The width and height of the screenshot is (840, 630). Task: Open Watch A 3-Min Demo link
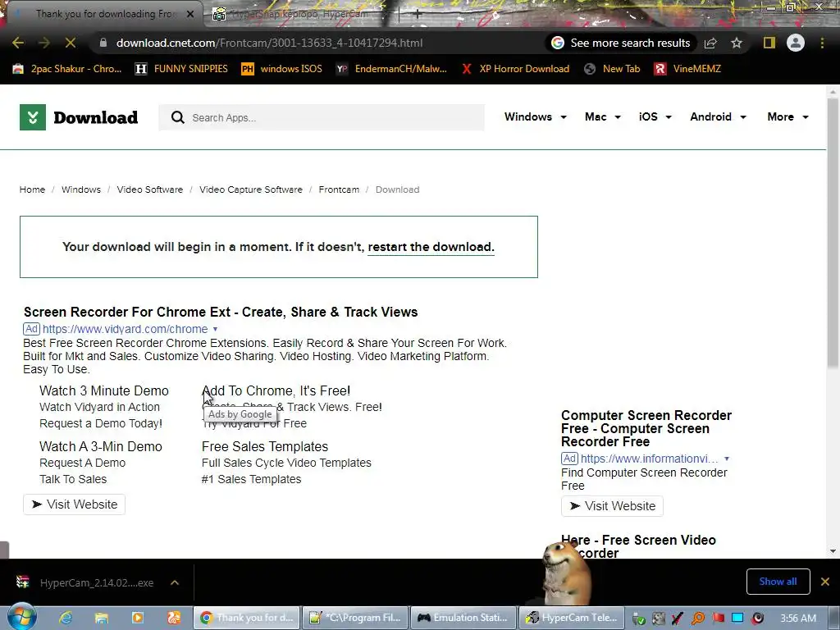coord(101,447)
